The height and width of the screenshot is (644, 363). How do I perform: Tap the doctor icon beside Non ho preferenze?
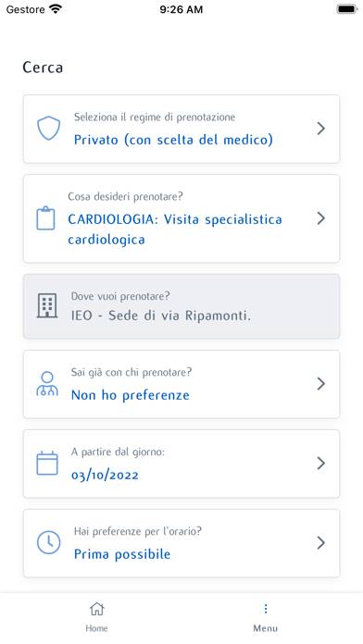[47, 384]
